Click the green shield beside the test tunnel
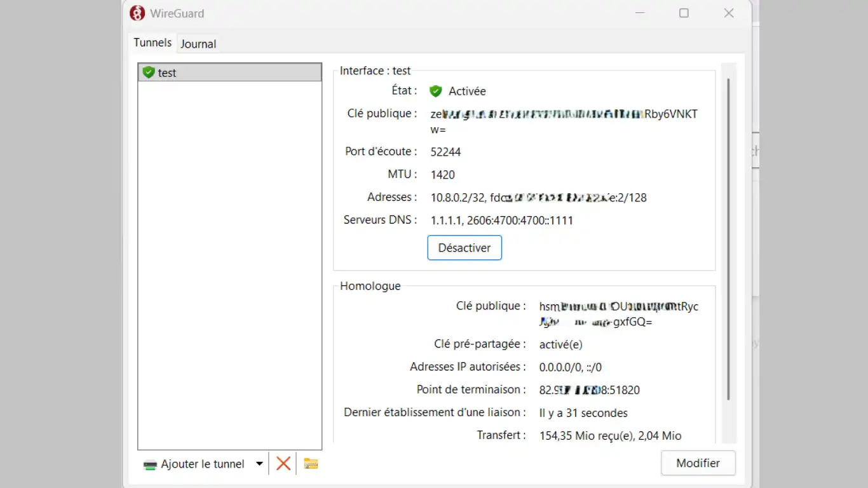This screenshot has width=868, height=488. click(149, 72)
